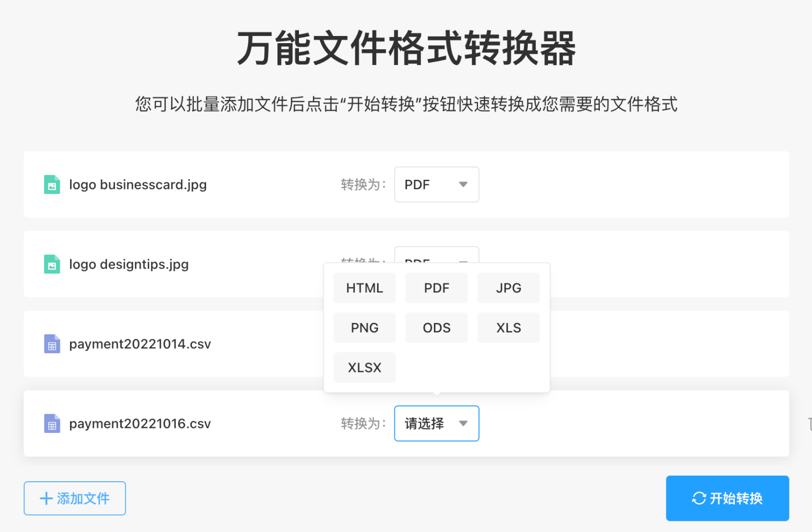
Task: Open the 请选择 dropdown for payment20221016.csv
Action: pyautogui.click(x=436, y=423)
